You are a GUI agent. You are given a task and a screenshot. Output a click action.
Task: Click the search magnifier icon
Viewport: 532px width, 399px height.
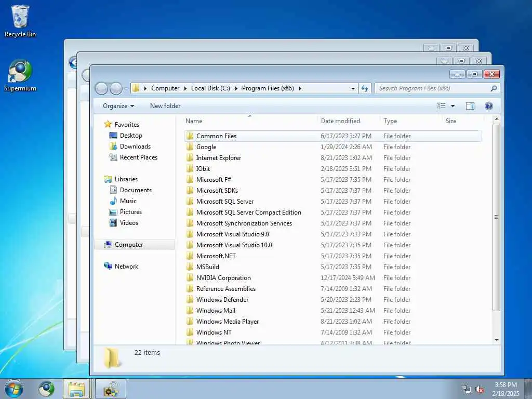point(494,88)
